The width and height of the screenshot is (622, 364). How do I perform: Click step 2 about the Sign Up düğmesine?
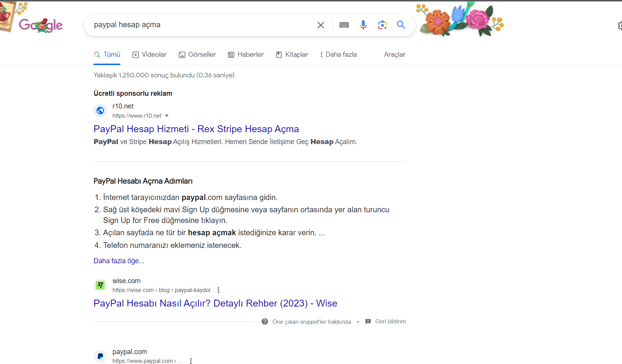(246, 215)
